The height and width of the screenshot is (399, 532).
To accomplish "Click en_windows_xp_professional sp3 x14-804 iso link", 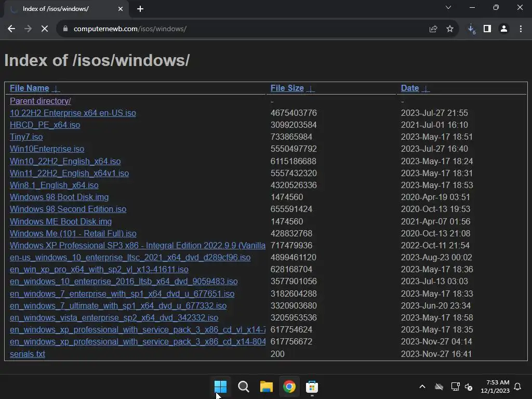I will coord(137,342).
